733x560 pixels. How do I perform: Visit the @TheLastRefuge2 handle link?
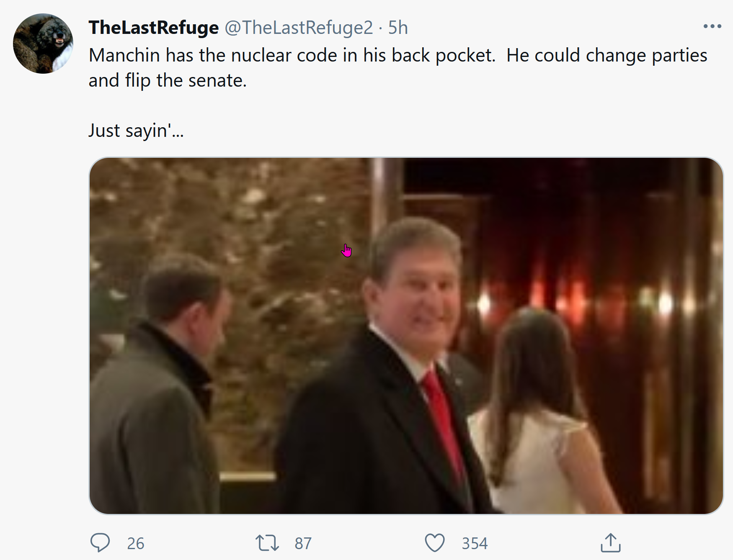pyautogui.click(x=299, y=28)
